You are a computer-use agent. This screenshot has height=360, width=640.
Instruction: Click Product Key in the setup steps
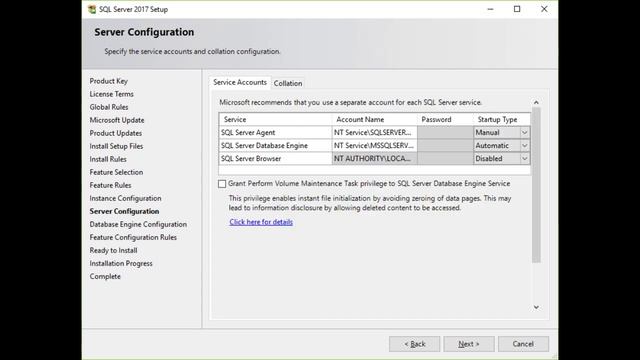(109, 81)
